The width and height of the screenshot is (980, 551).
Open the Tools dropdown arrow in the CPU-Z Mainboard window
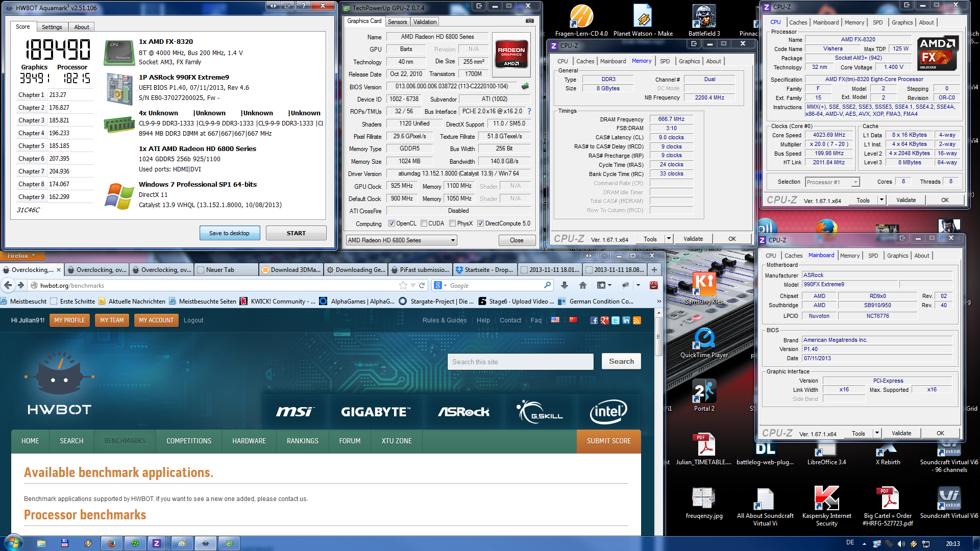coord(877,433)
